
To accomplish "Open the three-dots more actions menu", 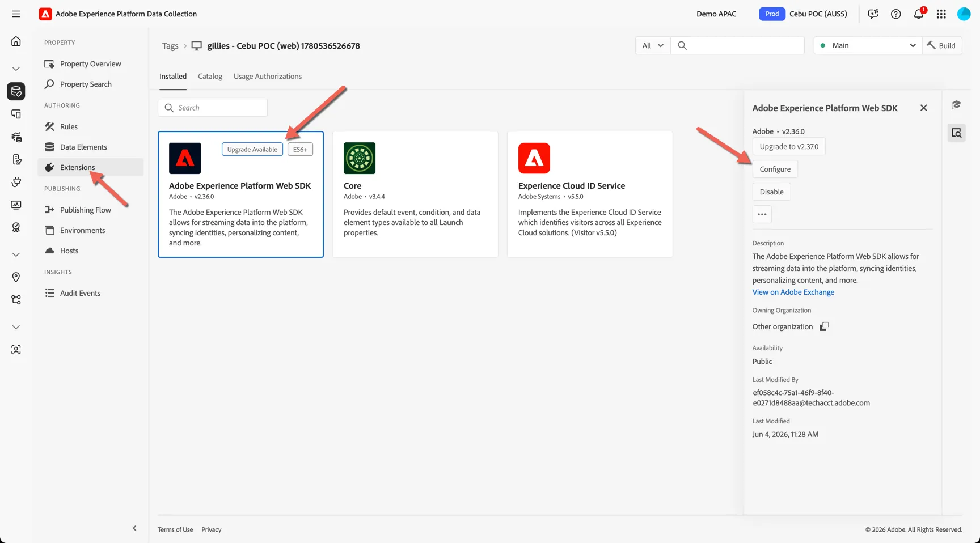I will tap(762, 214).
